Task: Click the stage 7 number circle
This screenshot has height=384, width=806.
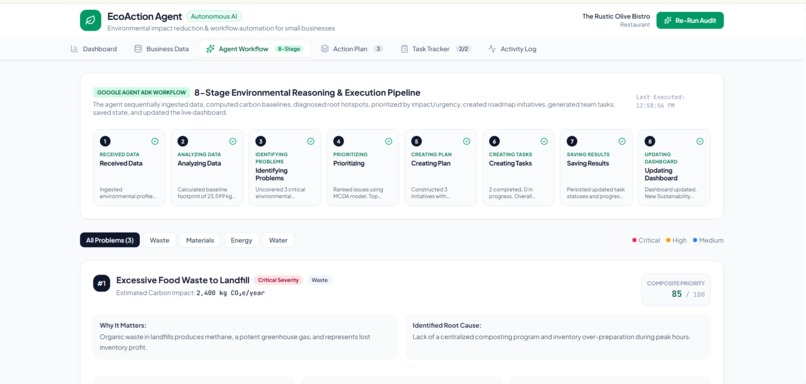Action: coord(572,141)
